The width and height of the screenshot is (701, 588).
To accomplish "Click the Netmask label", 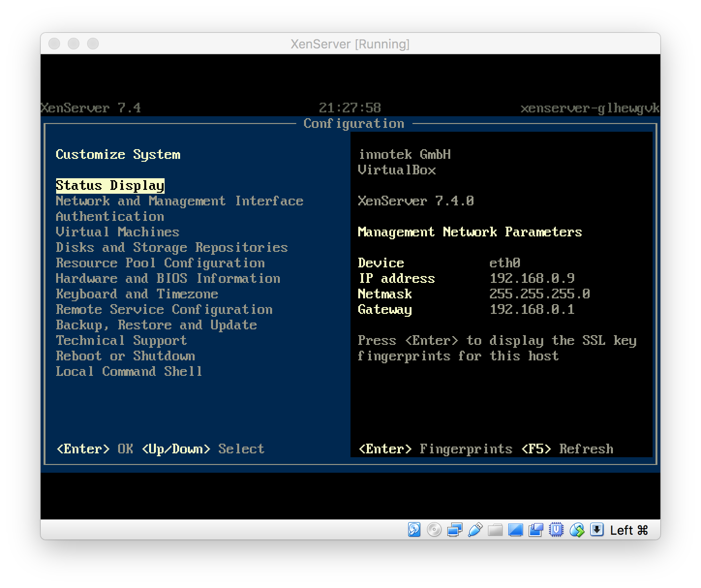I will (x=385, y=294).
